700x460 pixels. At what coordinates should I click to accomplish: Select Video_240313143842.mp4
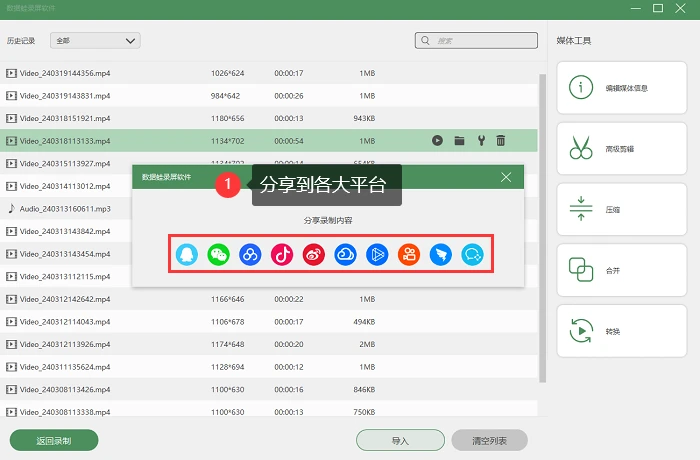(65, 231)
